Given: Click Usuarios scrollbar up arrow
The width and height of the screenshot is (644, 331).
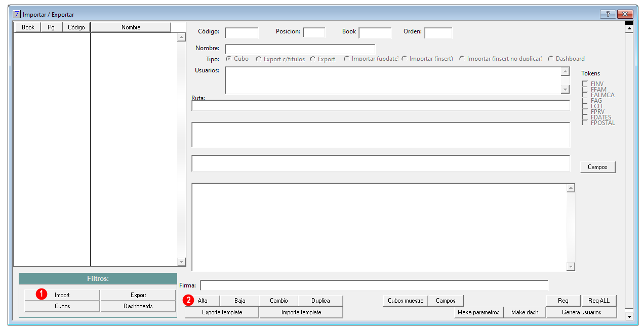Looking at the screenshot, I should click(566, 72).
